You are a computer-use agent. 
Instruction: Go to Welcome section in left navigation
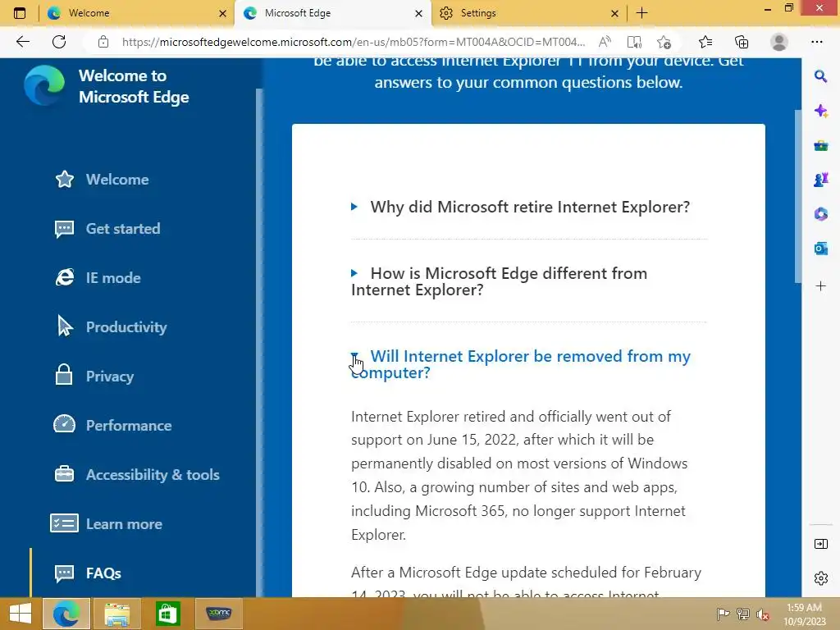[x=102, y=180]
